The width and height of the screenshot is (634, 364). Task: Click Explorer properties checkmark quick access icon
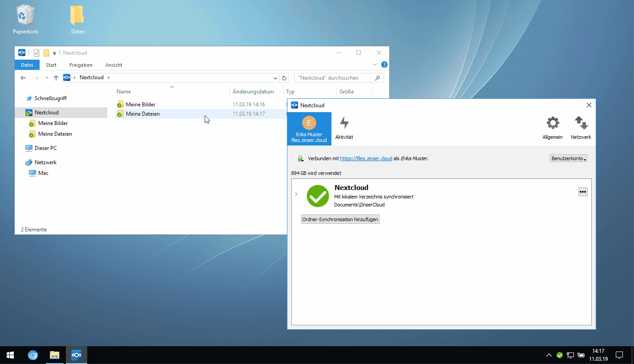click(x=36, y=53)
